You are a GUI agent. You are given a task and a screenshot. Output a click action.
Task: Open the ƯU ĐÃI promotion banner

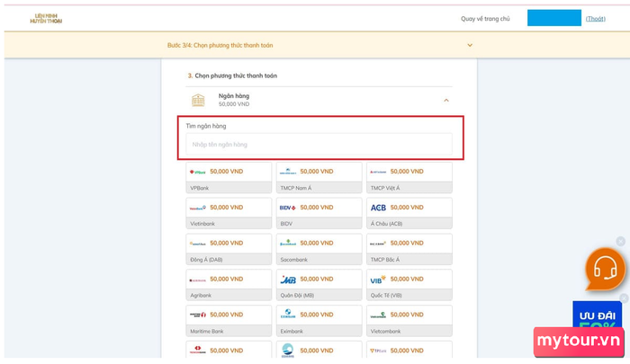597,315
